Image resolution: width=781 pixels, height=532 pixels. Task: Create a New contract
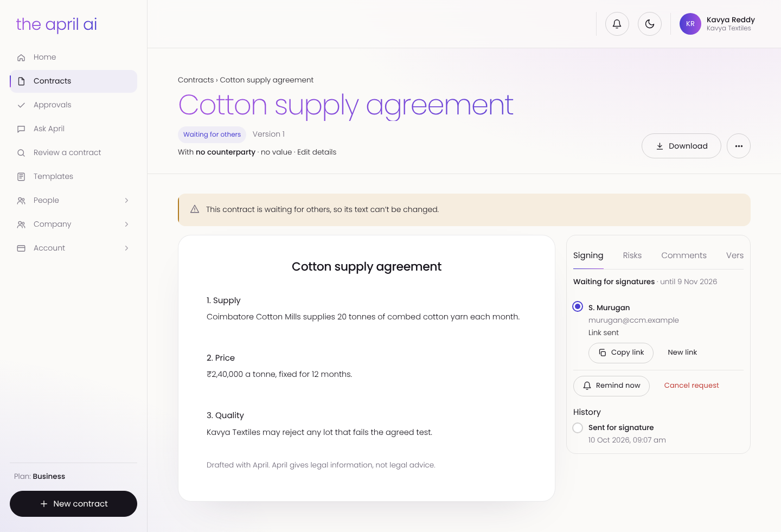click(73, 504)
